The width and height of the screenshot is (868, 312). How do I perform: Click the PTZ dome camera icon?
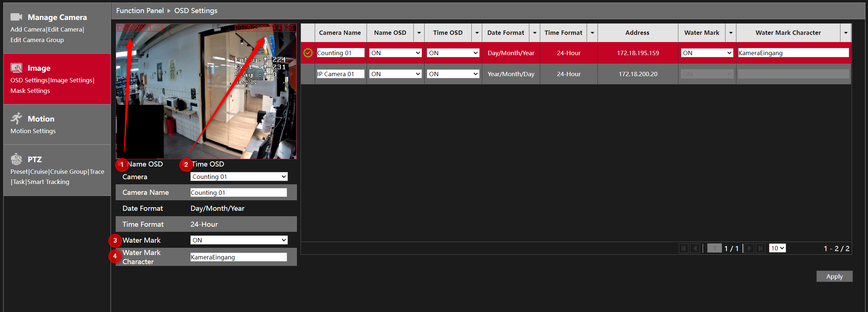tap(16, 159)
